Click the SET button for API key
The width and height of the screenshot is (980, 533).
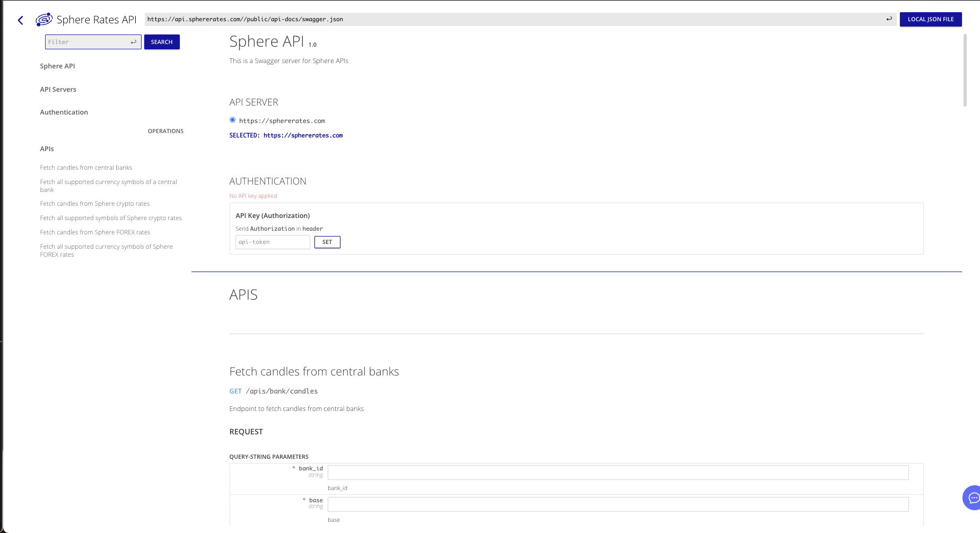(327, 242)
